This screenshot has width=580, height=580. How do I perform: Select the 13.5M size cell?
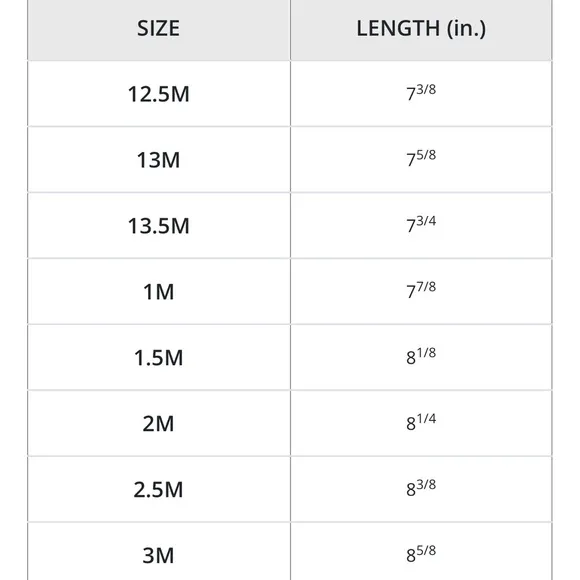click(159, 226)
